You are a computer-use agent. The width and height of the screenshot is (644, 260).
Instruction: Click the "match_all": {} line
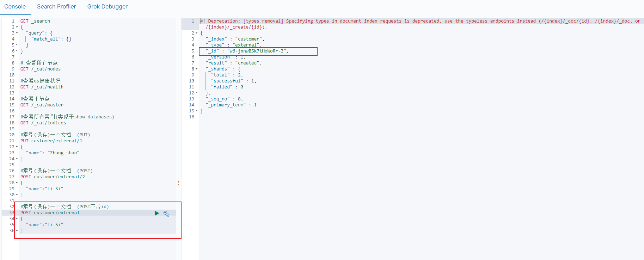51,39
